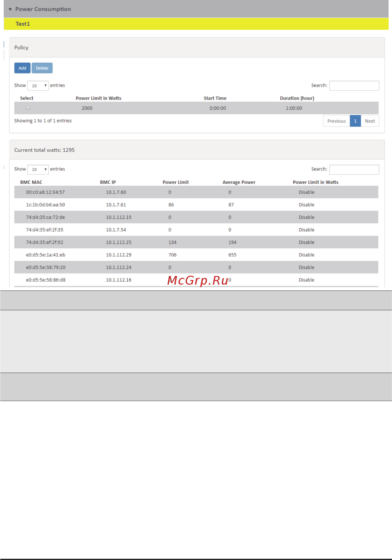Sort Policy table by Start Time

pyautogui.click(x=215, y=98)
